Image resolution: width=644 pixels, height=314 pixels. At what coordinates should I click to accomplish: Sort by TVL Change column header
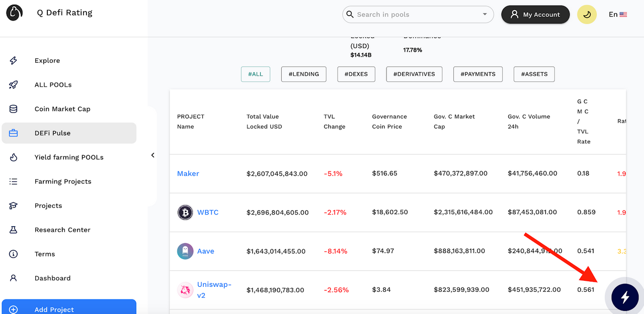point(335,122)
